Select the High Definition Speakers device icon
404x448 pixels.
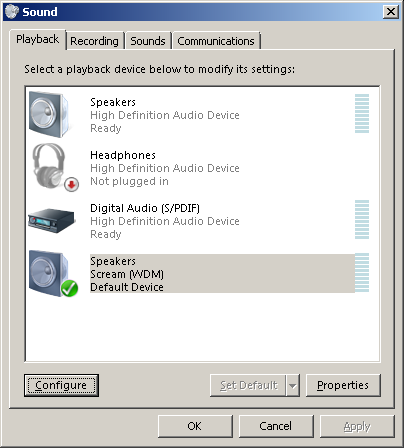pyautogui.click(x=49, y=114)
